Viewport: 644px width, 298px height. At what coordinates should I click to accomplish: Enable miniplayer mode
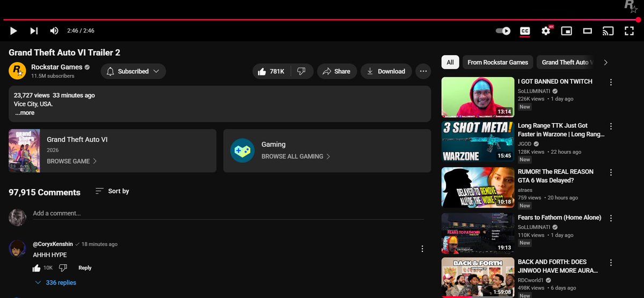567,31
